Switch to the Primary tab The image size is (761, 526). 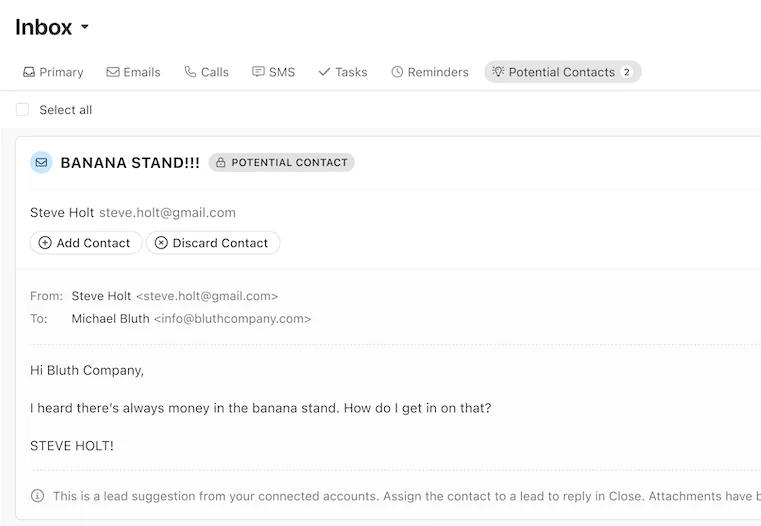tap(53, 72)
